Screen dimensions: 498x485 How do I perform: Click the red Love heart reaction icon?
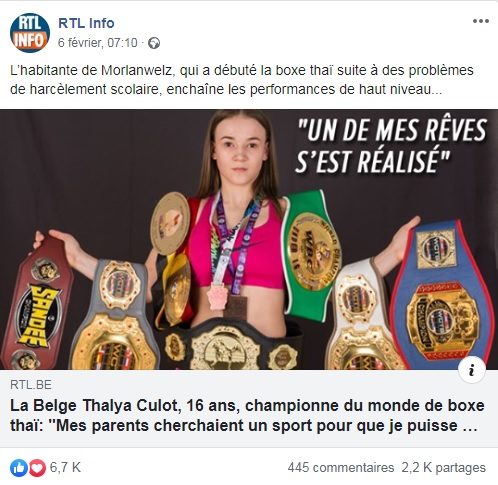click(38, 468)
